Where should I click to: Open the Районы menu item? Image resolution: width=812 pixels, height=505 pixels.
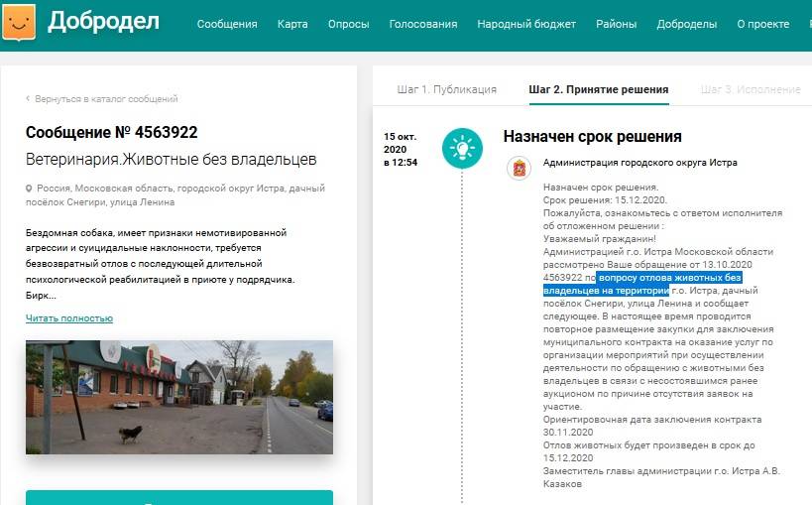click(617, 24)
